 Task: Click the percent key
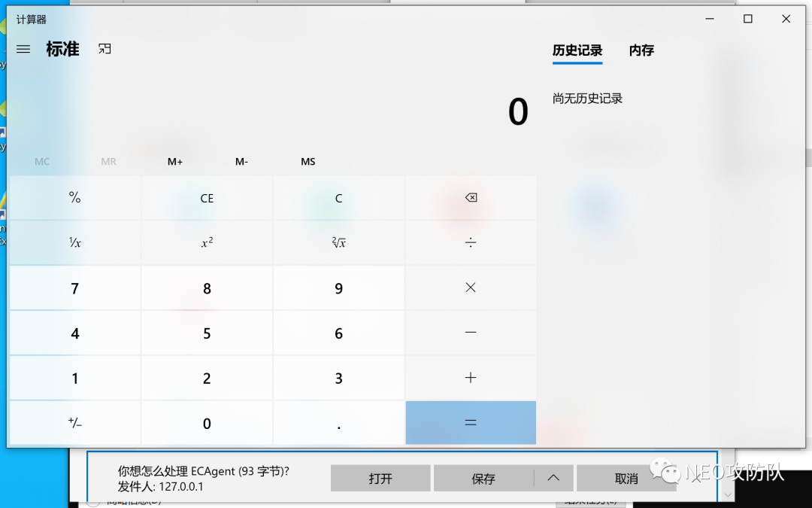pyautogui.click(x=75, y=197)
